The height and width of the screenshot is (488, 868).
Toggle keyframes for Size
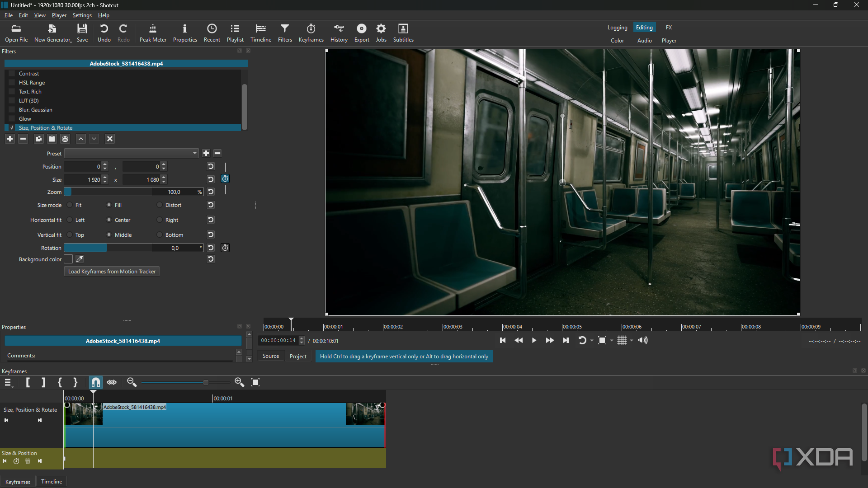pos(225,179)
